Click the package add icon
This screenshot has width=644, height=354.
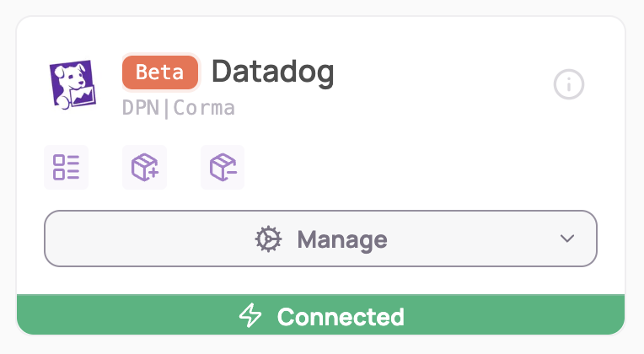coord(144,167)
